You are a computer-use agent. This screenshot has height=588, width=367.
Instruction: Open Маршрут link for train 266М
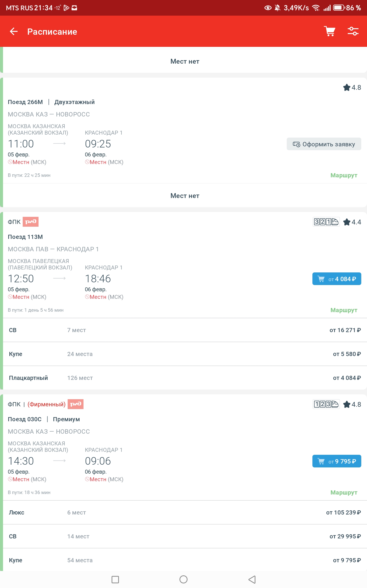tap(344, 175)
